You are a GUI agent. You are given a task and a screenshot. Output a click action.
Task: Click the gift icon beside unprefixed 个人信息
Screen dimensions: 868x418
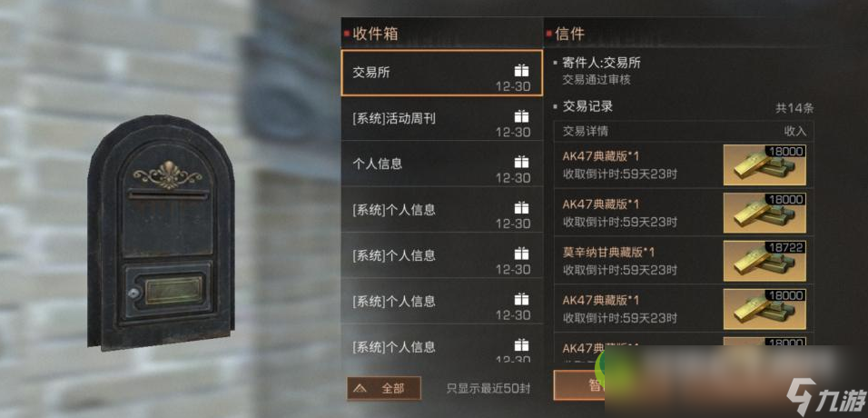coord(521,162)
